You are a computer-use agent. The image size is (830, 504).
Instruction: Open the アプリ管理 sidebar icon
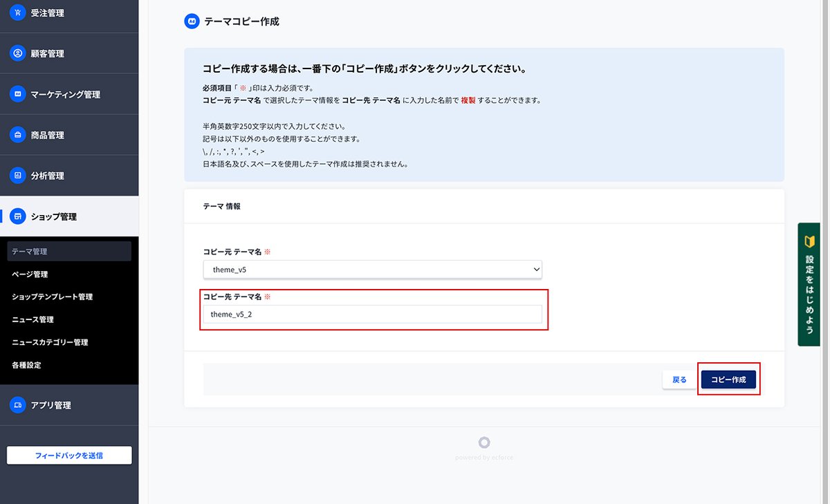(x=17, y=406)
